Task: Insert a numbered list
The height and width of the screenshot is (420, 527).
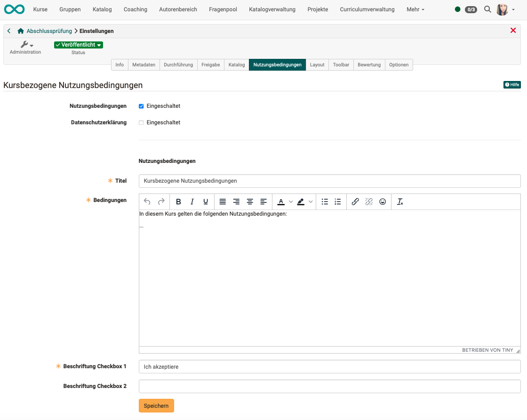Action: [338, 202]
